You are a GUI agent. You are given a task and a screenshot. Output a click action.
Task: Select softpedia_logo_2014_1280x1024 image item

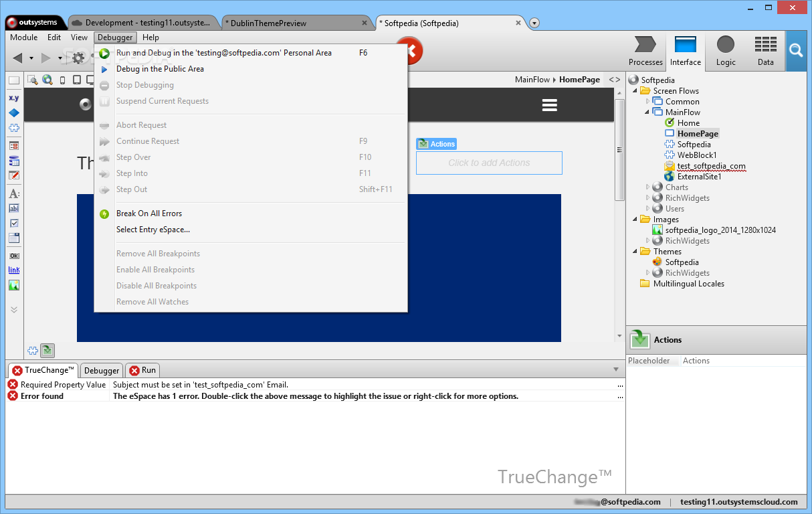coord(720,230)
